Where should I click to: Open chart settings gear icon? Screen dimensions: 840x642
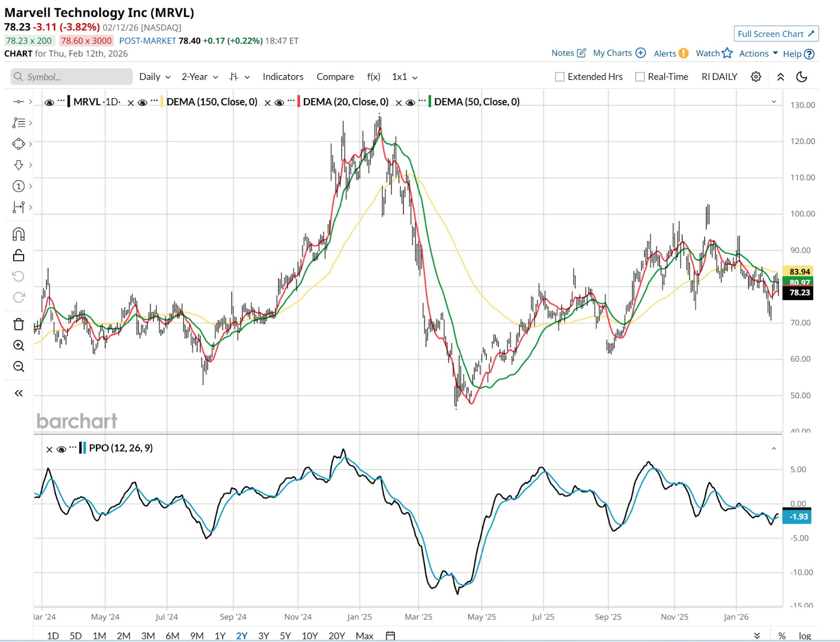755,77
